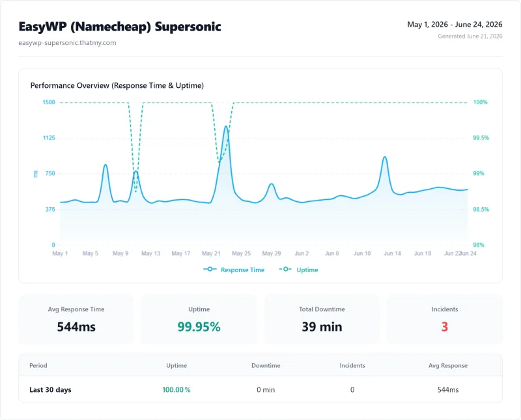Screen dimensions: 521x420
Task: Select the 39 min Total Downtime value
Action: click(x=322, y=327)
